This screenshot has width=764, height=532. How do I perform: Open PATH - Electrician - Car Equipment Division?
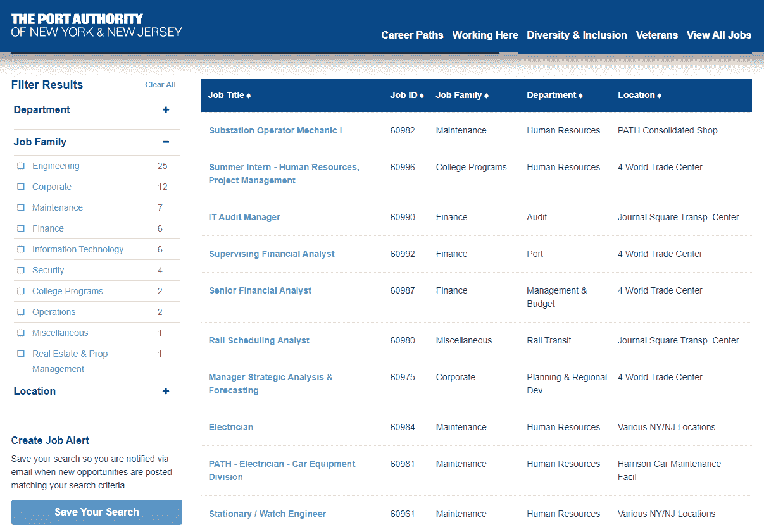click(282, 471)
